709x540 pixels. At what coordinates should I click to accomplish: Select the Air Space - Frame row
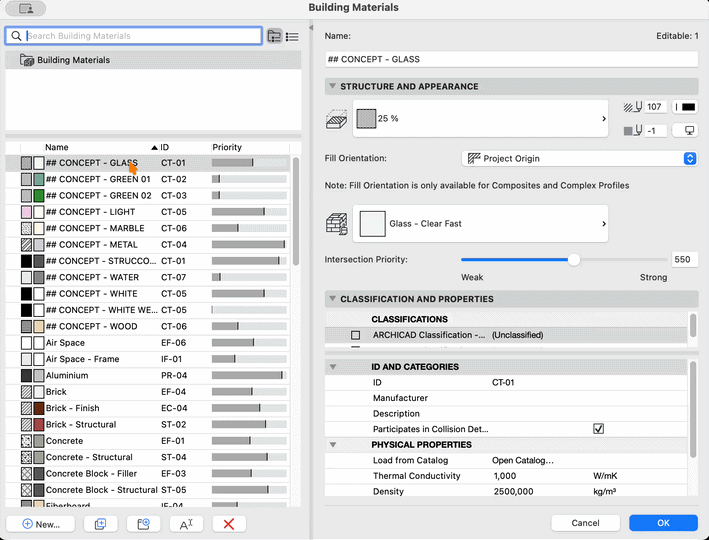coord(147,359)
